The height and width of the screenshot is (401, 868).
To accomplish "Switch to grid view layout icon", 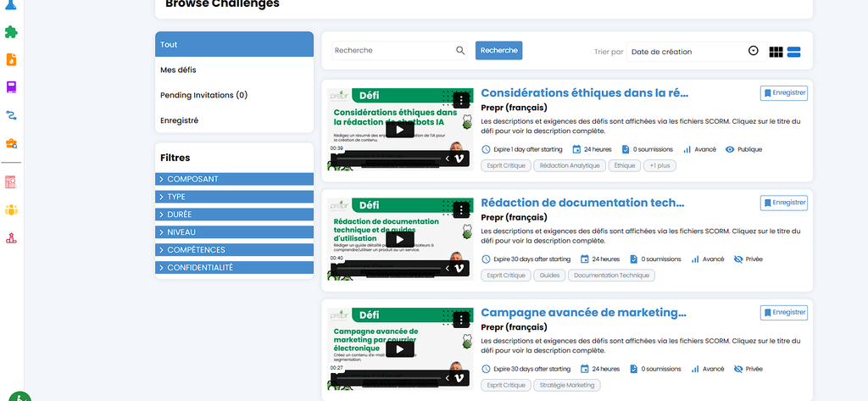I will click(x=776, y=52).
